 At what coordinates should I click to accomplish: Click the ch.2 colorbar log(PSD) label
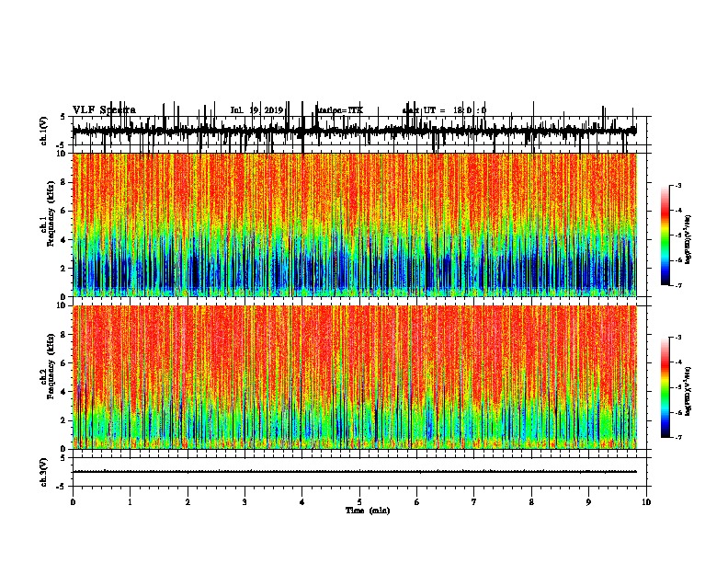point(688,391)
